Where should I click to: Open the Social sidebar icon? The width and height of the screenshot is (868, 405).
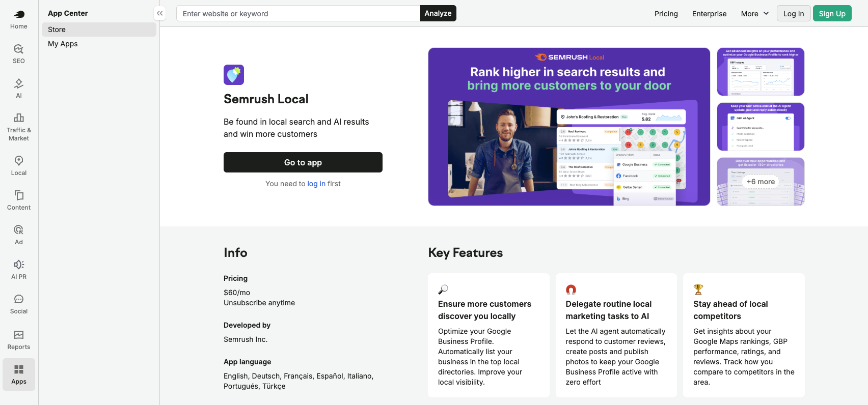[x=19, y=304]
